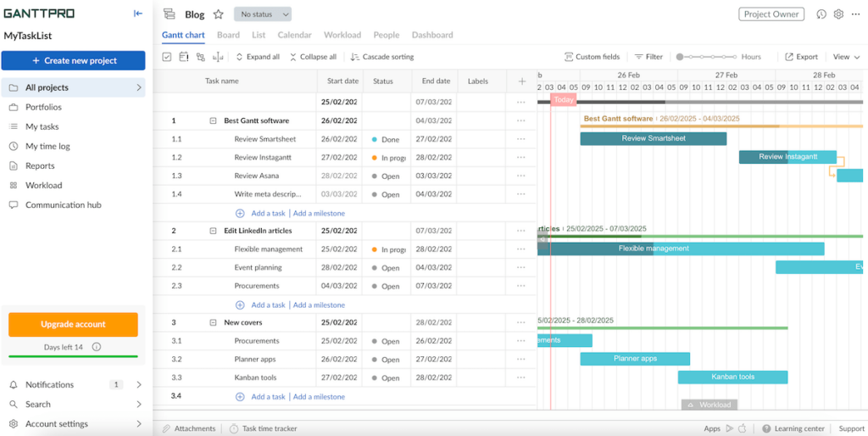Click the Hours zoom slider
The height and width of the screenshot is (436, 868).
(707, 57)
